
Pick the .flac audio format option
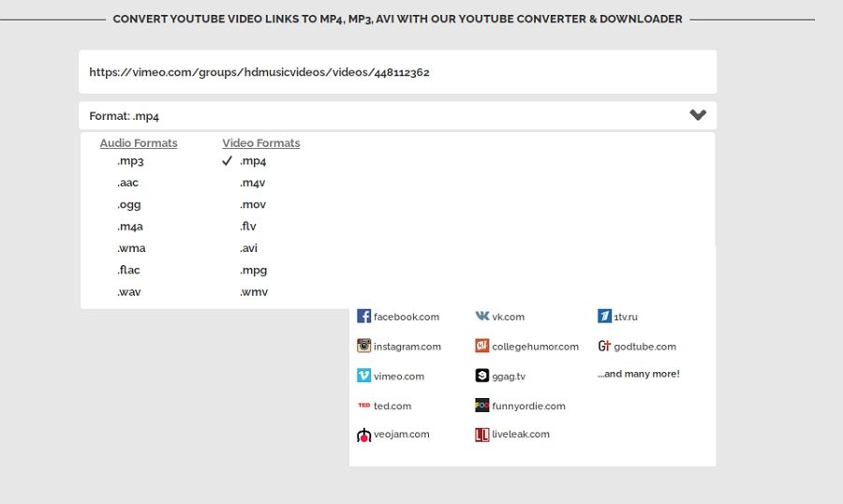coord(129,270)
